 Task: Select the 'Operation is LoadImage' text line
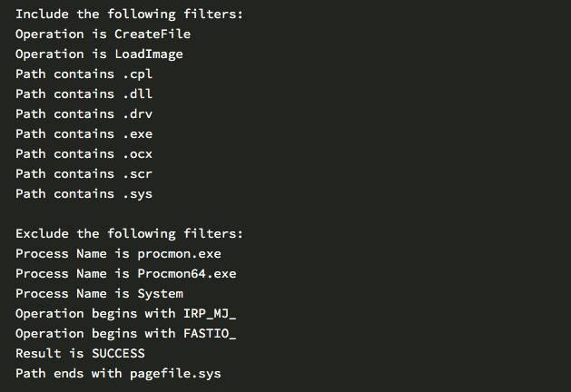coord(99,54)
